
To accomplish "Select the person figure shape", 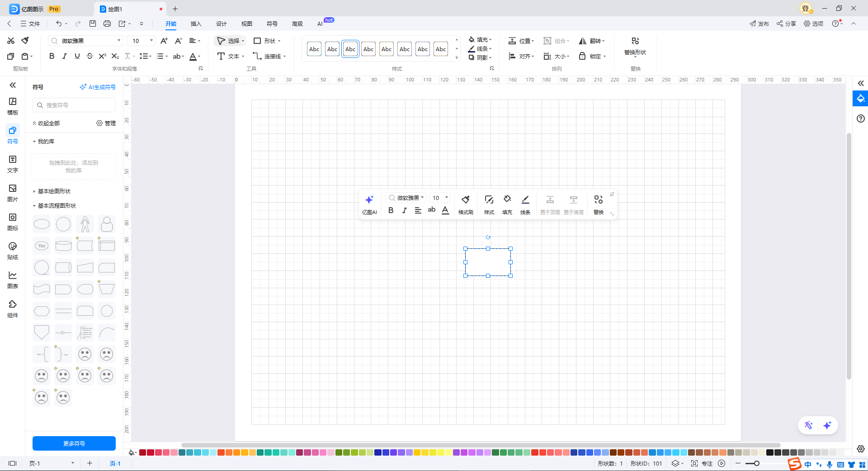I will click(85, 224).
